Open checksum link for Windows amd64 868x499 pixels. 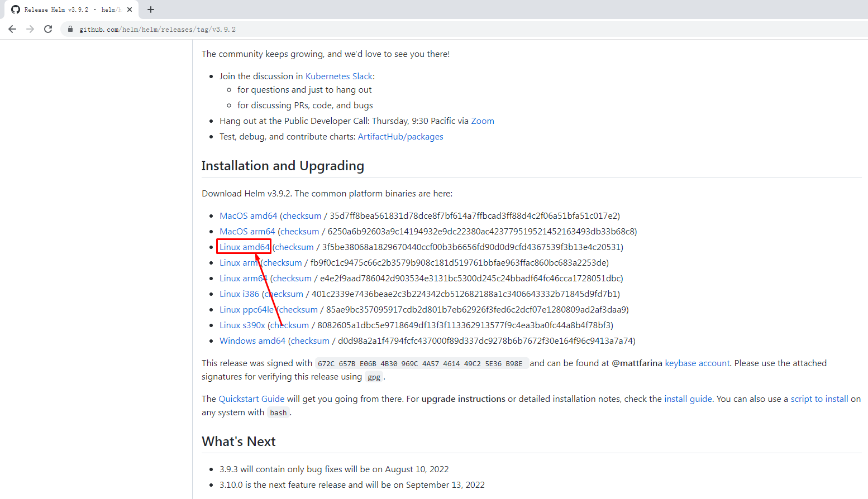coord(311,340)
